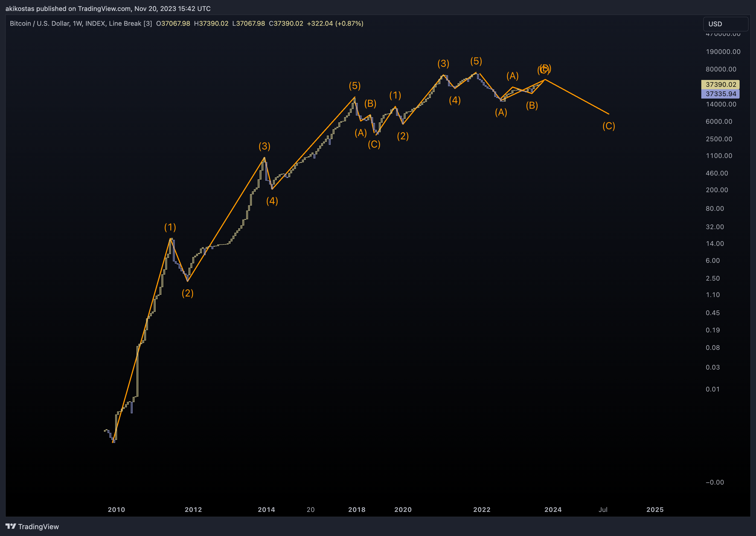Click the 190000.00 price axis label

click(723, 52)
